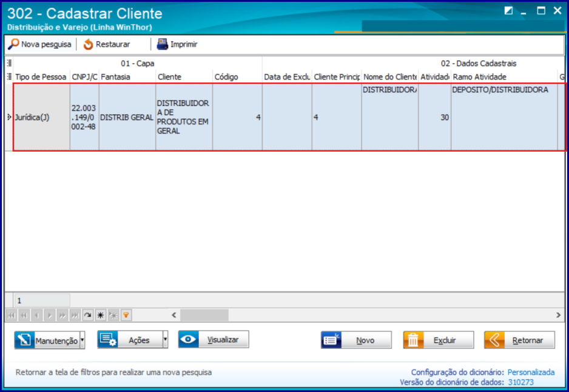Viewport: 569px width, 392px height.
Task: Go to next record navigator arrow
Action: (x=49, y=315)
